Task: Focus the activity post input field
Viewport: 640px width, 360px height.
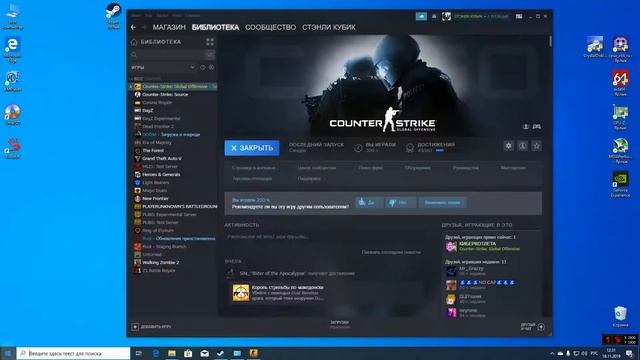Action: tap(327, 237)
